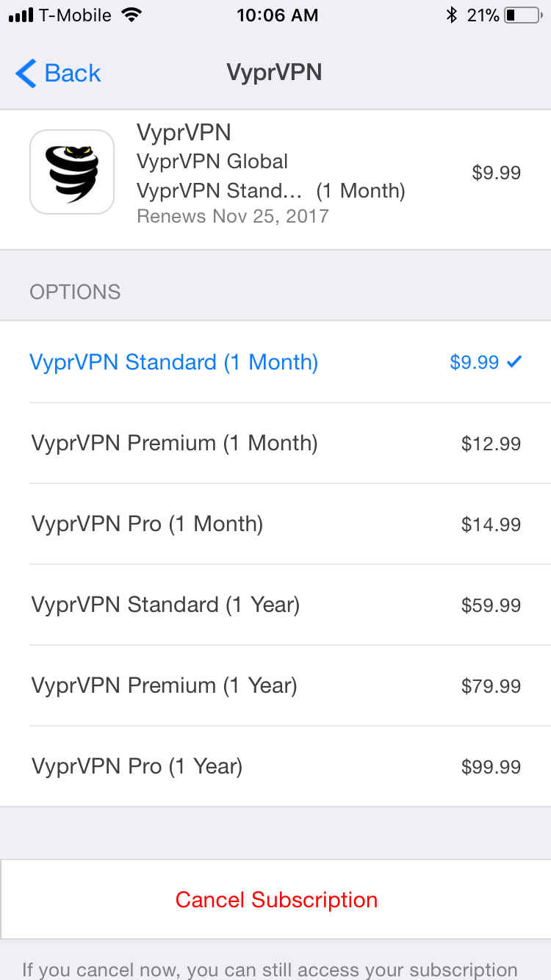Tap the VyprVPN snake app icon
This screenshot has height=980, width=551.
[x=72, y=172]
